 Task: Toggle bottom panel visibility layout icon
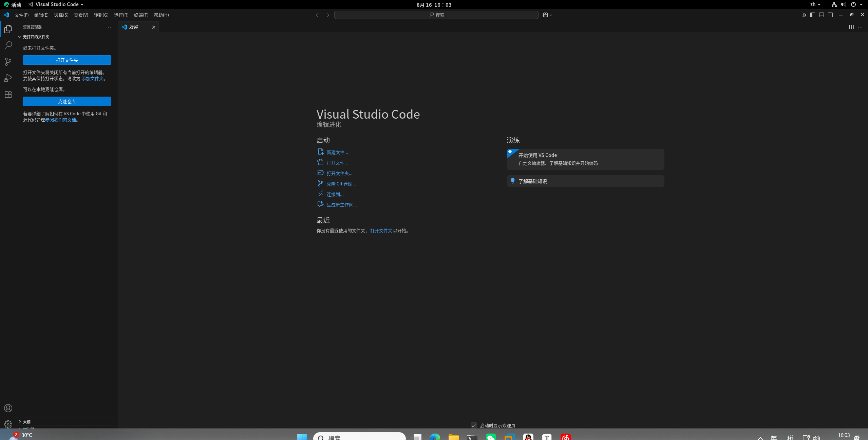[821, 15]
